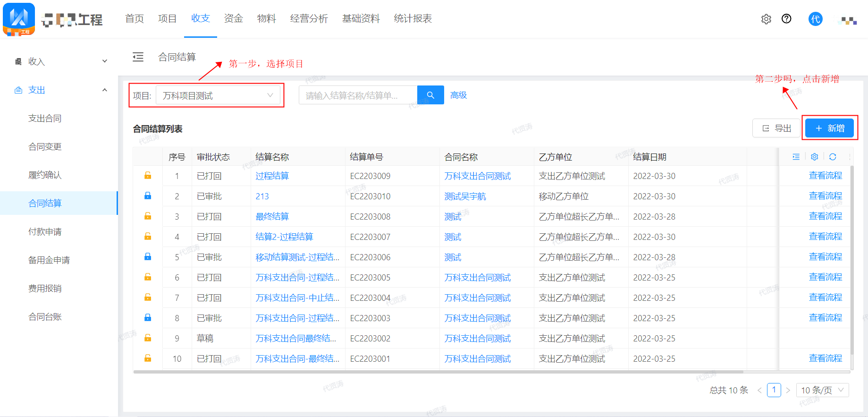
Task: Click the blue lock icon on row 2
Action: (x=148, y=196)
